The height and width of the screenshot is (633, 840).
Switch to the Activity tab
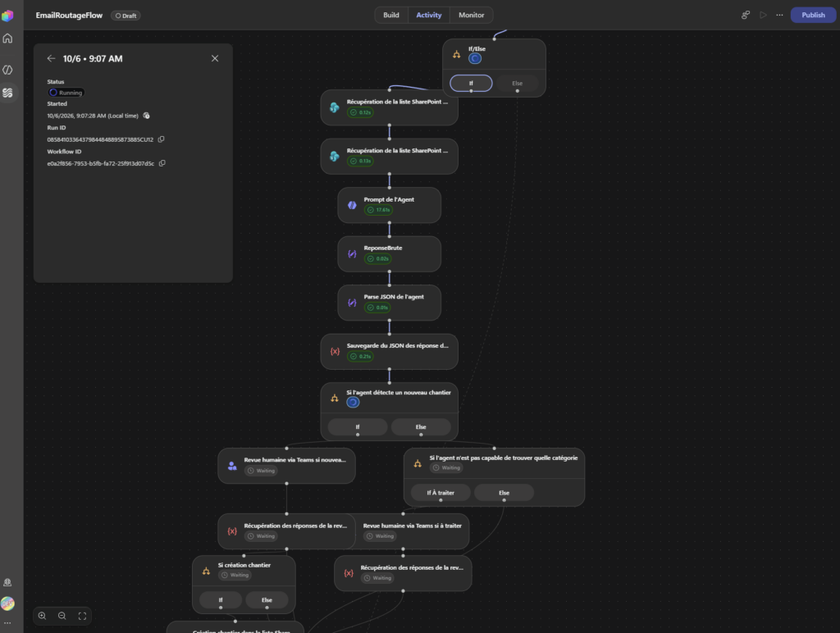coord(429,15)
